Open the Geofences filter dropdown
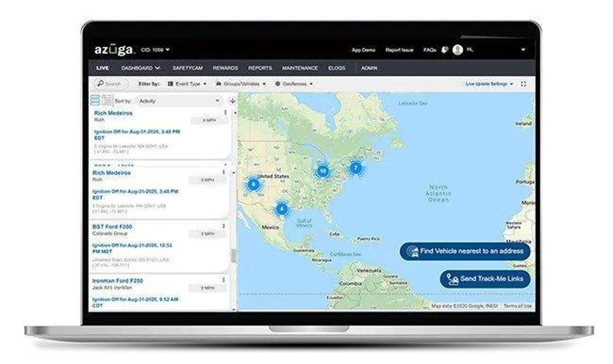The height and width of the screenshot is (364, 613). click(x=293, y=84)
